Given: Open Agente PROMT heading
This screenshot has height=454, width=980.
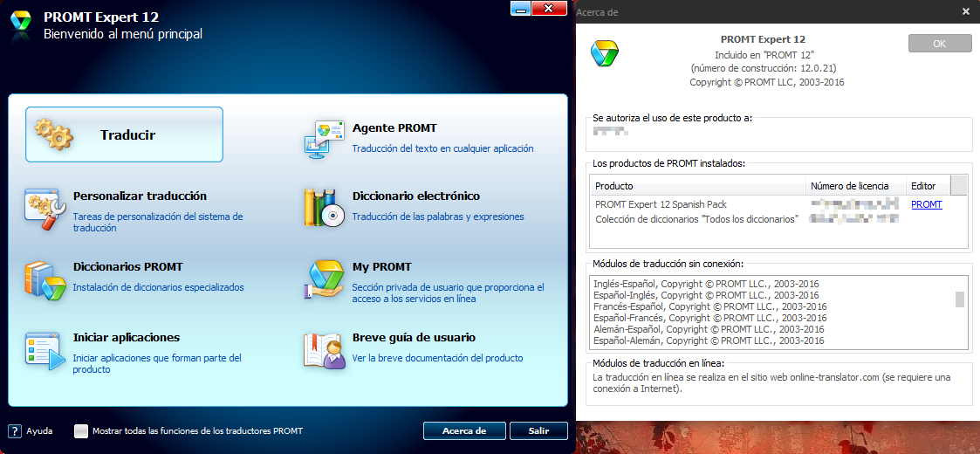Looking at the screenshot, I should tap(394, 128).
